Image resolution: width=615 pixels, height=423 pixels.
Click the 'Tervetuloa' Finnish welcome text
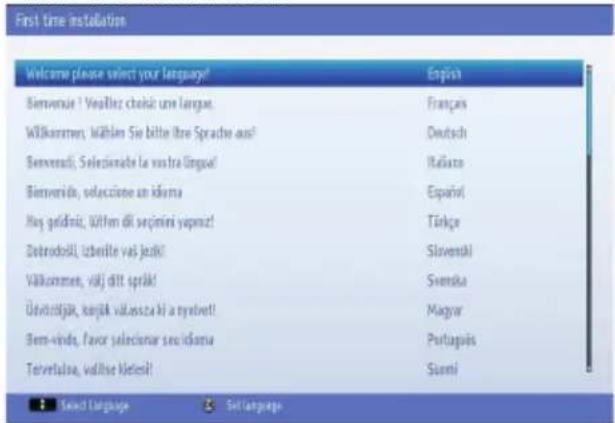tap(89, 369)
